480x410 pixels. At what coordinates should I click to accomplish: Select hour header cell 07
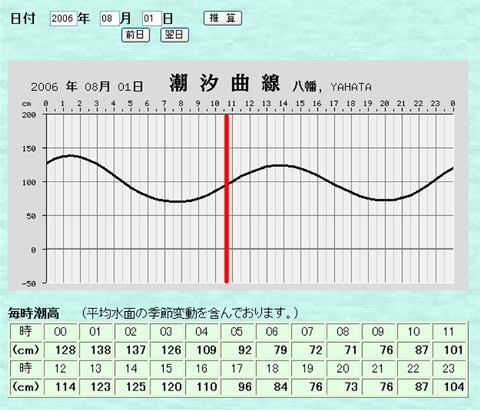(x=308, y=332)
